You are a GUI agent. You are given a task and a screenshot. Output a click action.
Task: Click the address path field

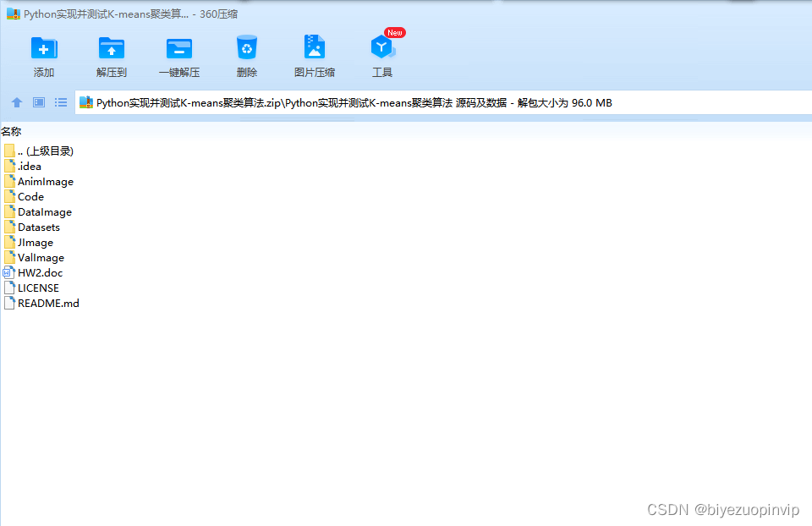point(443,102)
